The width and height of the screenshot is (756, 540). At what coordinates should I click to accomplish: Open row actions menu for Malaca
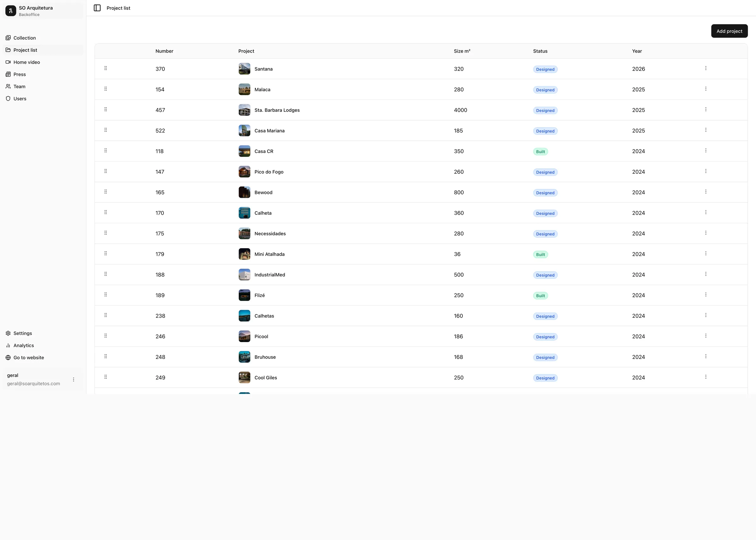tap(706, 89)
